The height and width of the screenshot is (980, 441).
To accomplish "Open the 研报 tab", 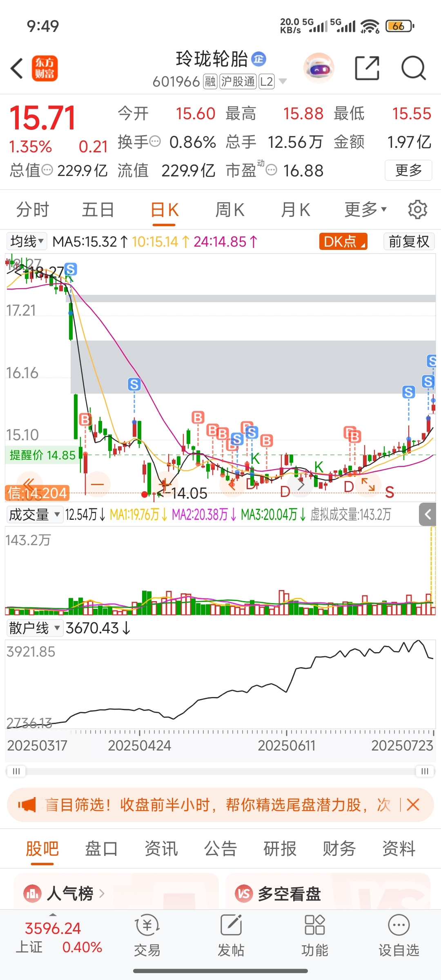I will tap(280, 849).
